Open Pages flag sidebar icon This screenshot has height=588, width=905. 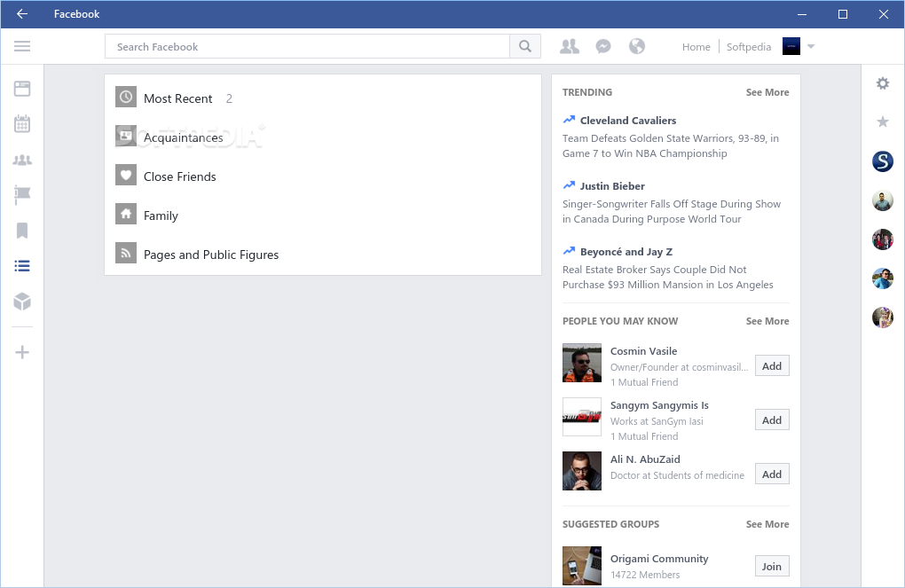tap(22, 195)
